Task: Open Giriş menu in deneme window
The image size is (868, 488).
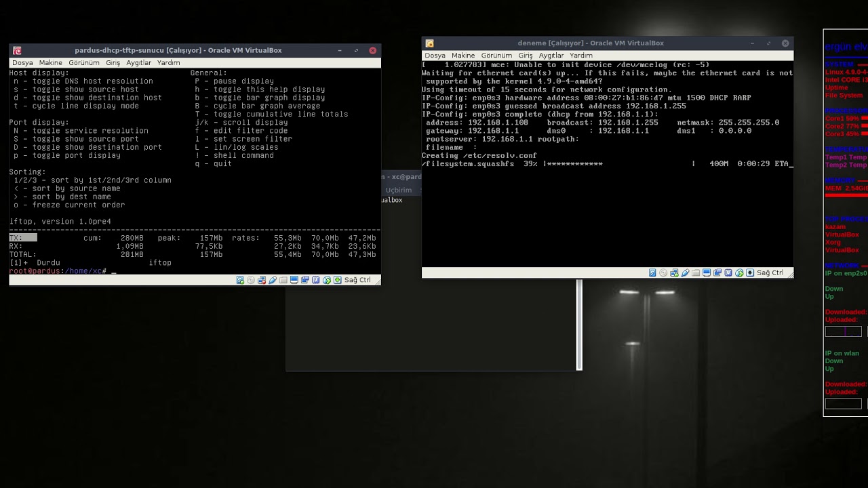Action: pyautogui.click(x=526, y=56)
